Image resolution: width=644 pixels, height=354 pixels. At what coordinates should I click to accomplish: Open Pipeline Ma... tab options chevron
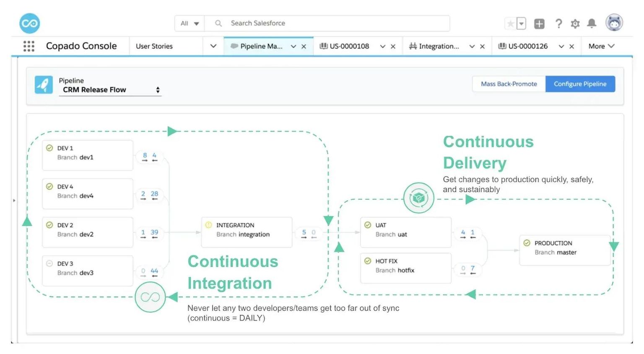click(293, 47)
